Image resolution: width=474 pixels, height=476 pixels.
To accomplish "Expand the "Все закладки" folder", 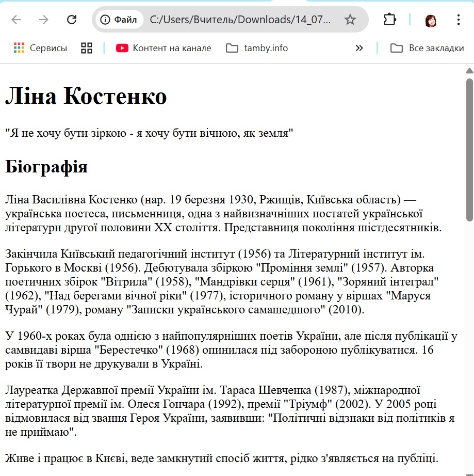I will pyautogui.click(x=427, y=48).
